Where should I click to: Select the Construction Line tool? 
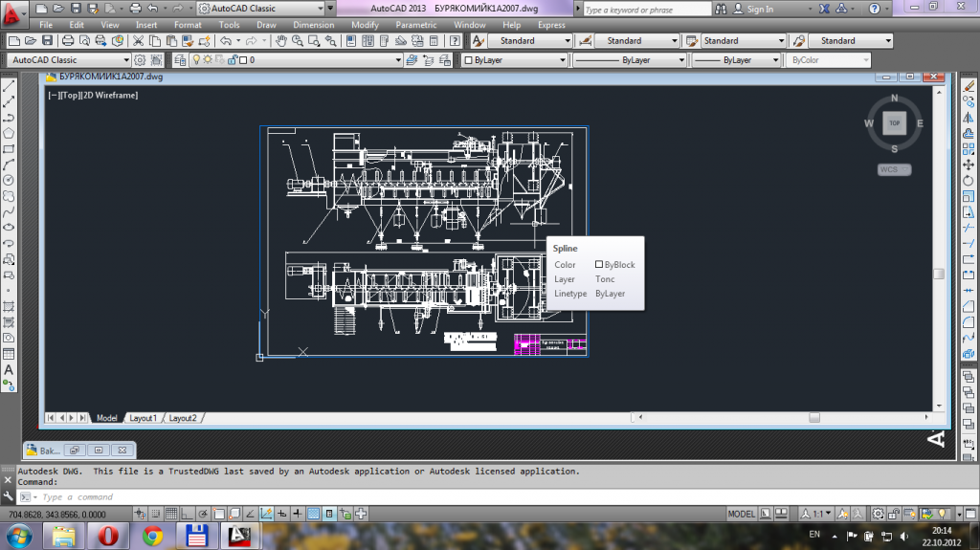pyautogui.click(x=9, y=101)
